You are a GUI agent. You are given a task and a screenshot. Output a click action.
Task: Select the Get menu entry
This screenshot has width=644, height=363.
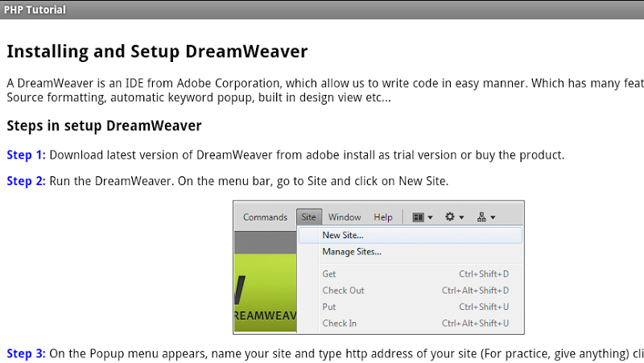point(411,274)
